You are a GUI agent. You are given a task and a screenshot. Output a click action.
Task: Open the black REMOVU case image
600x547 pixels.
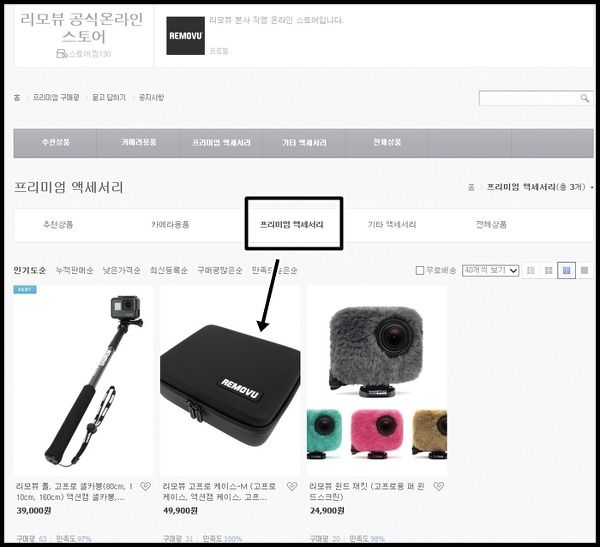coord(230,380)
